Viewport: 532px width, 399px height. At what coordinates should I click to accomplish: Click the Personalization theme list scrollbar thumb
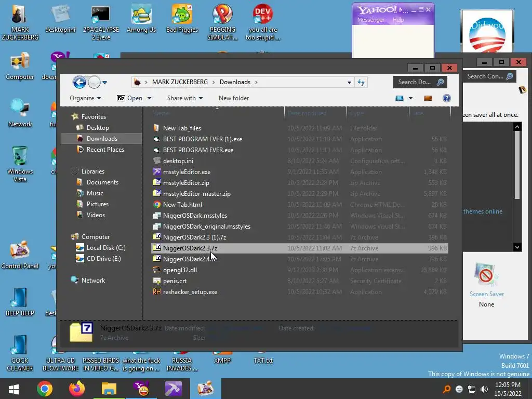(517, 165)
